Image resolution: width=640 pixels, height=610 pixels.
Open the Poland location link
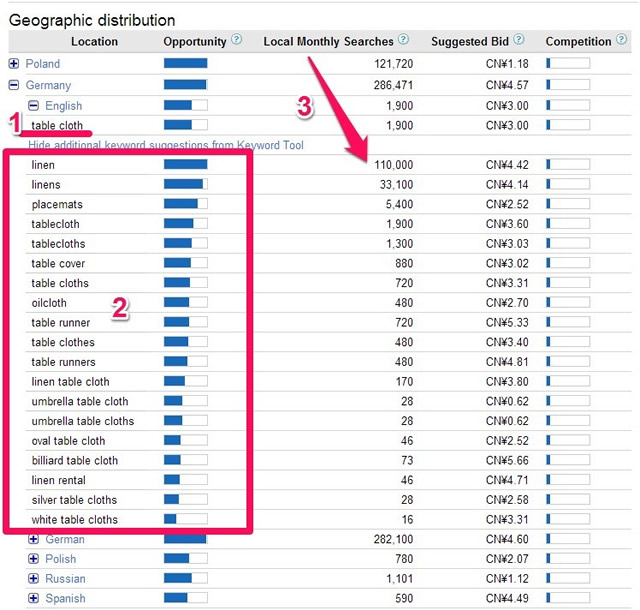(43, 64)
